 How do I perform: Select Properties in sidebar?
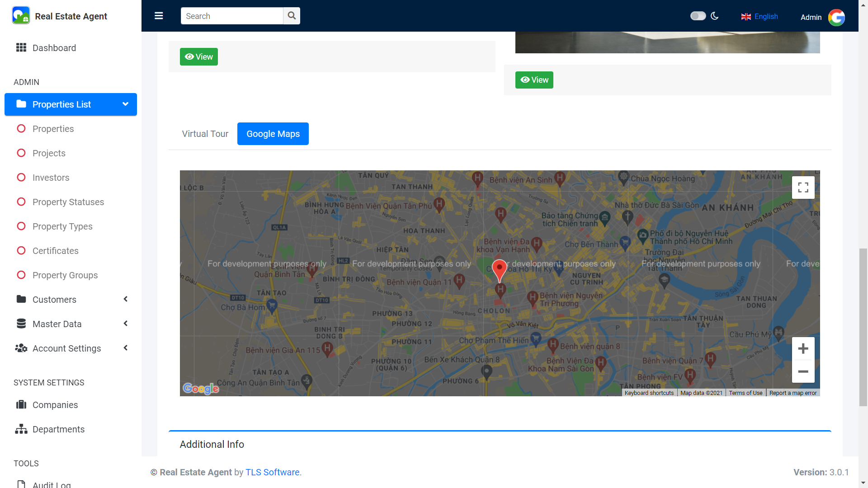(x=53, y=129)
